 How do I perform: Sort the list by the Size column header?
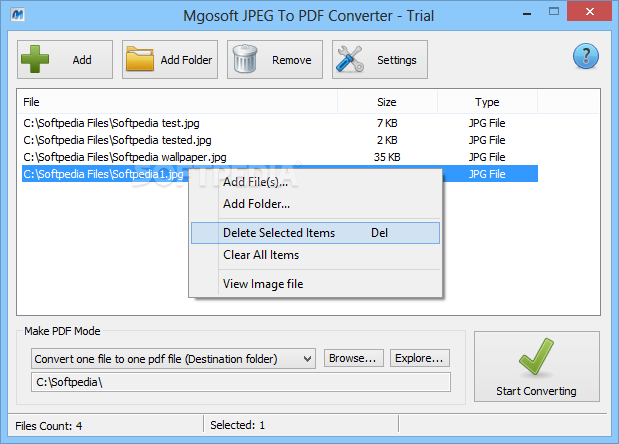387,102
